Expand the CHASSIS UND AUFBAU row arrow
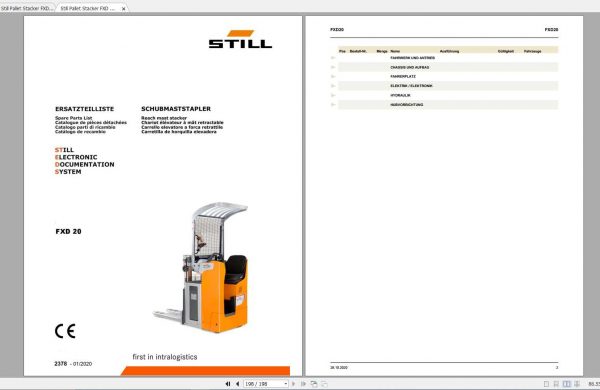Image resolution: width=600 pixels, height=390 pixels. point(333,67)
